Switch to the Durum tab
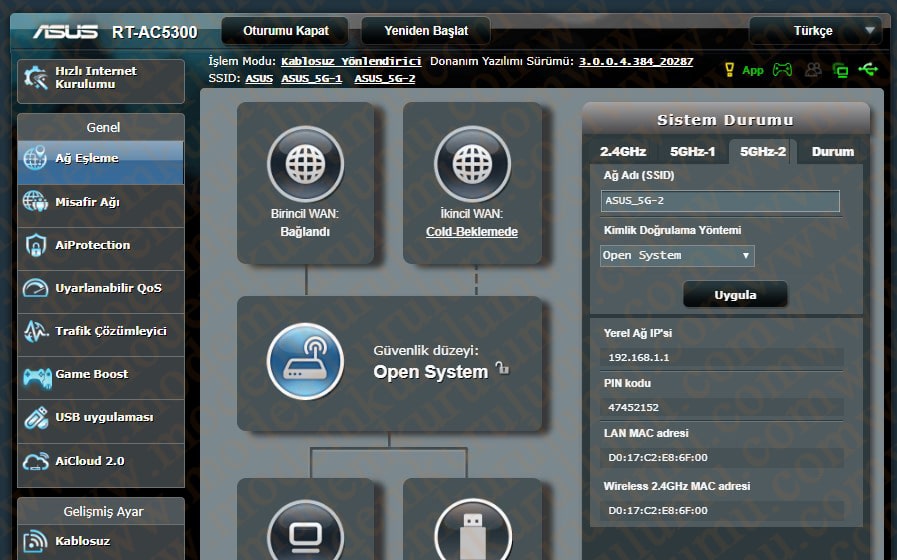 click(x=832, y=152)
